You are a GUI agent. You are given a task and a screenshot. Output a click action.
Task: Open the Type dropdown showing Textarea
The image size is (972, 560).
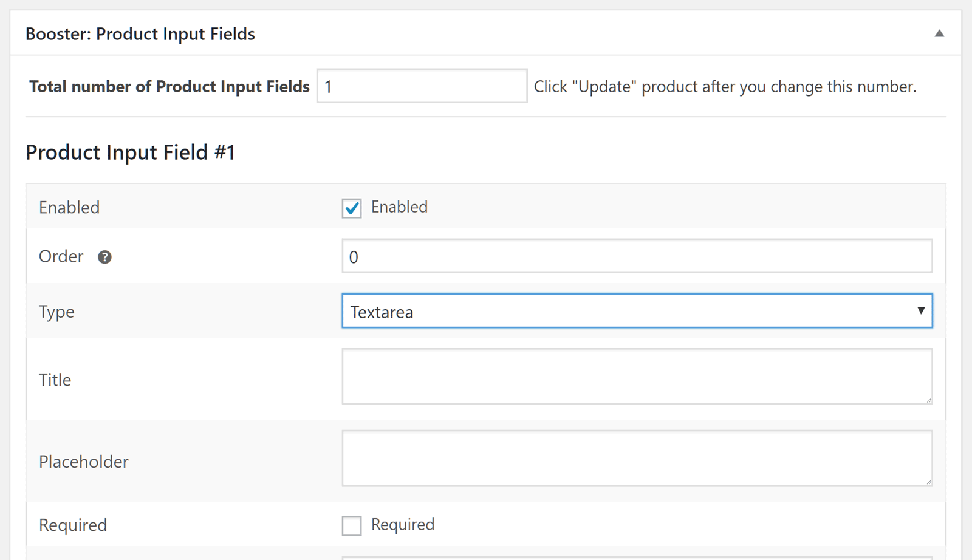[637, 311]
